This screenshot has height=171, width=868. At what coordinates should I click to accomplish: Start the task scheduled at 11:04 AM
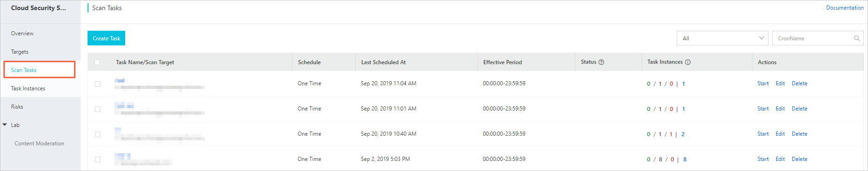[763, 83]
